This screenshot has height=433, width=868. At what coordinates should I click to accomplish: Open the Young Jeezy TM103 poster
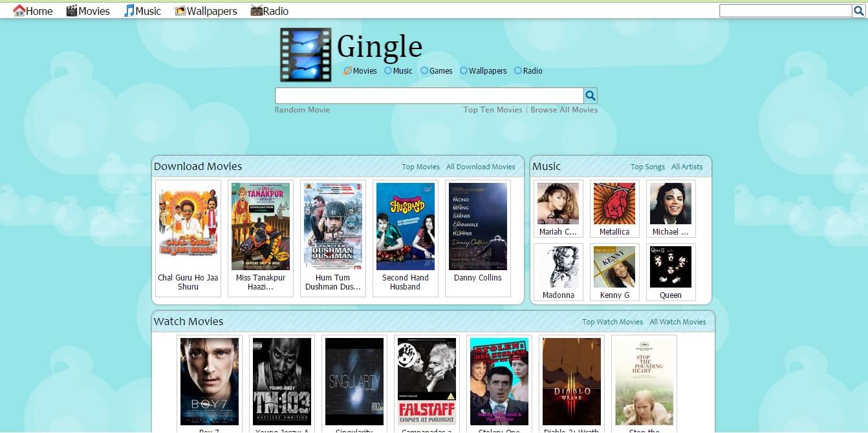pyautogui.click(x=282, y=381)
